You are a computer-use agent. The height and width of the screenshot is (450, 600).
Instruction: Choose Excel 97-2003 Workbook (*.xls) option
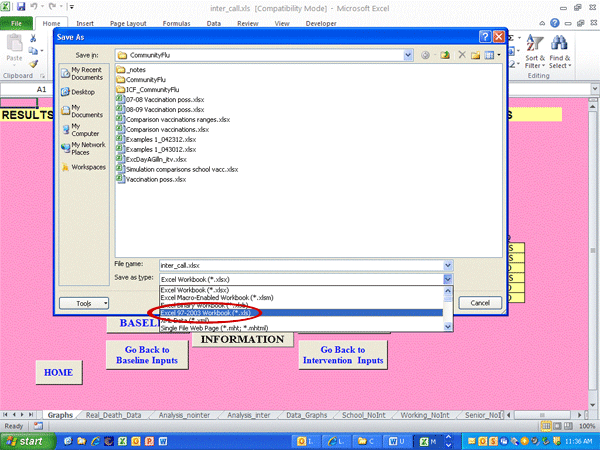(x=210, y=313)
